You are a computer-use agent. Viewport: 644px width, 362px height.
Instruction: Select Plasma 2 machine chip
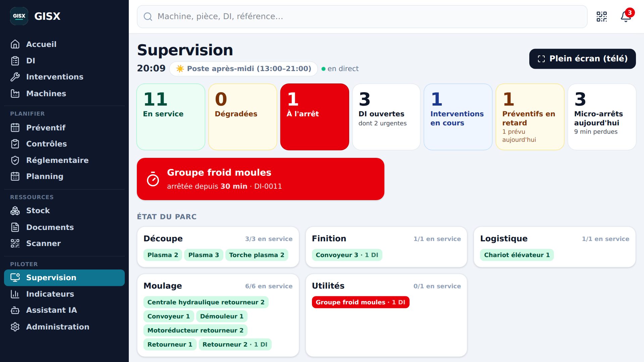pyautogui.click(x=163, y=255)
